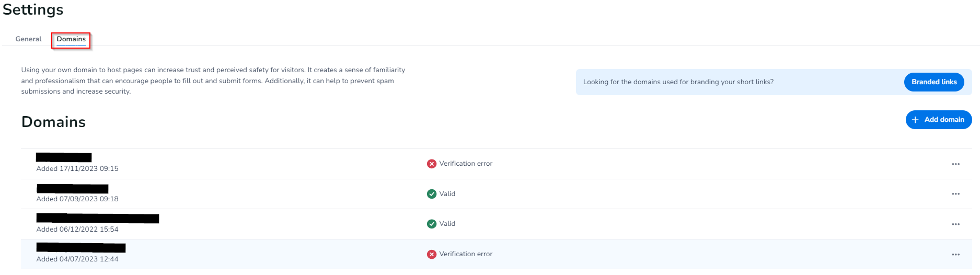Click green valid icon for 07/09/2023 domain
980x275 pixels.
click(x=432, y=194)
